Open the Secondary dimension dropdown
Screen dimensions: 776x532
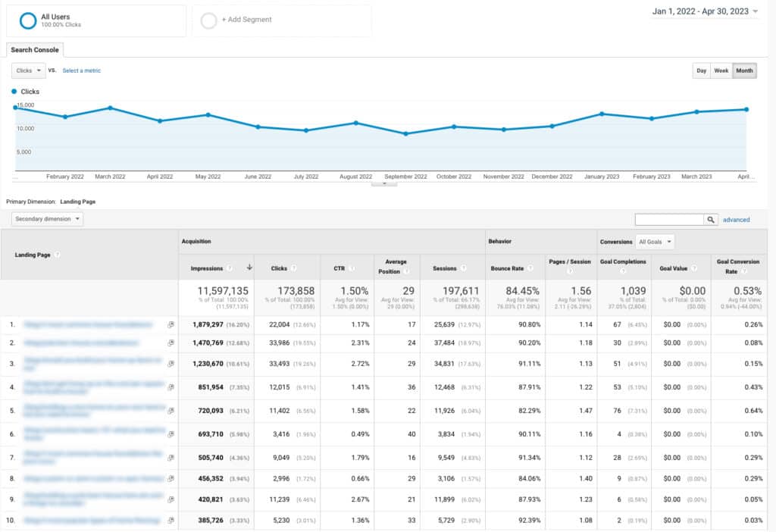47,219
